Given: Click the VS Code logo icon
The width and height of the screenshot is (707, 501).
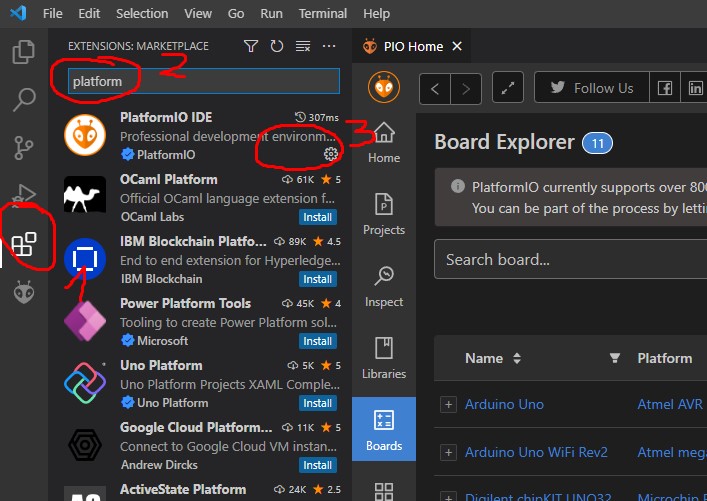Looking at the screenshot, I should tap(18, 14).
